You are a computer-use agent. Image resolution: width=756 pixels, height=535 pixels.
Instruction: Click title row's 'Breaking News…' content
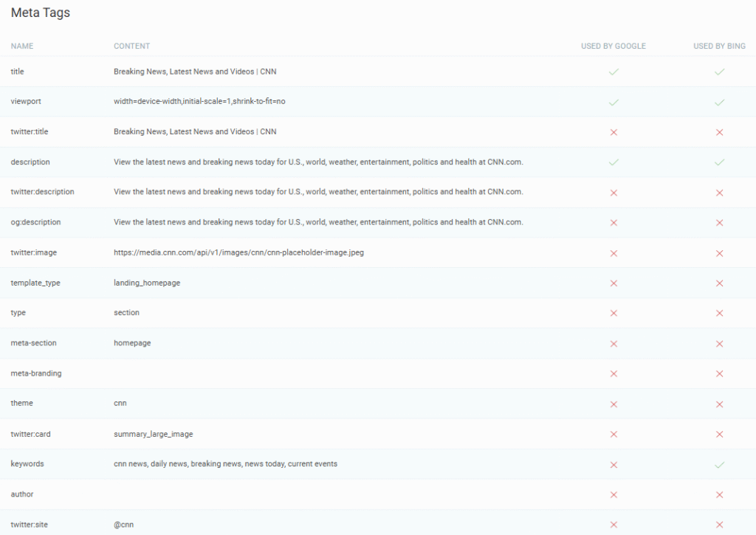tap(195, 72)
